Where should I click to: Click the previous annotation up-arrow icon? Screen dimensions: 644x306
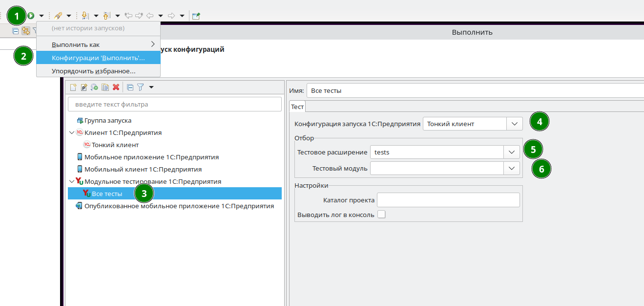click(107, 16)
